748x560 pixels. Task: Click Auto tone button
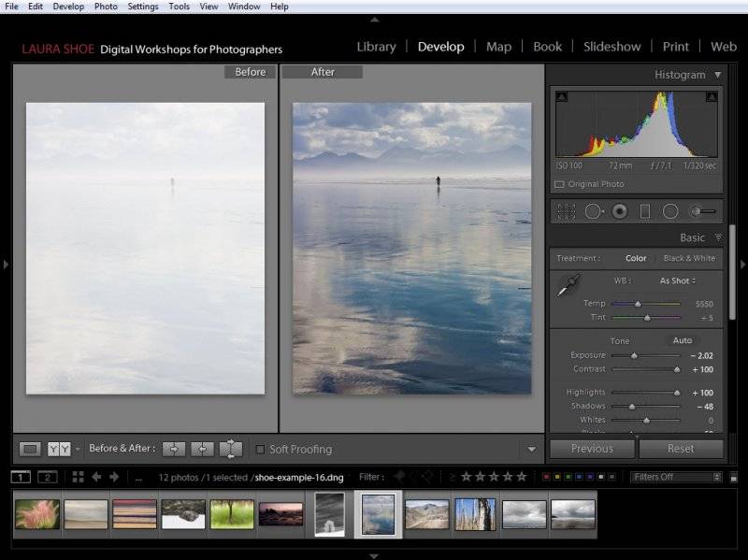[683, 340]
